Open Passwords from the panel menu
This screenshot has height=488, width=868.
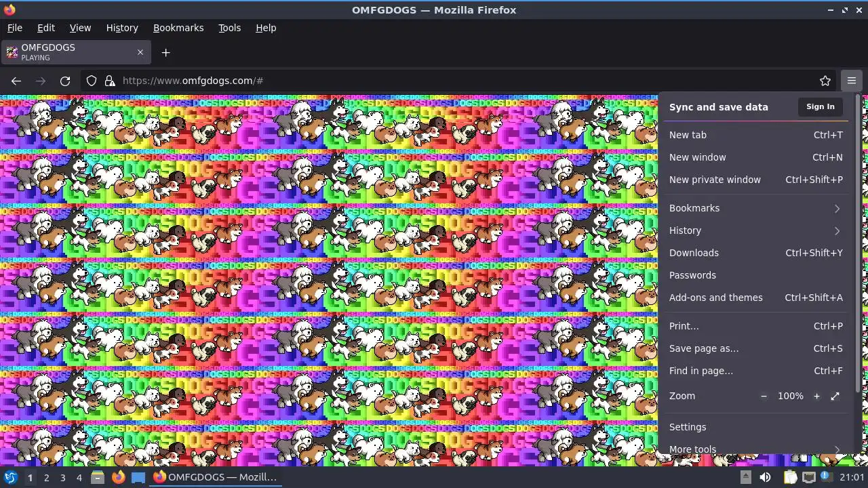point(755,275)
